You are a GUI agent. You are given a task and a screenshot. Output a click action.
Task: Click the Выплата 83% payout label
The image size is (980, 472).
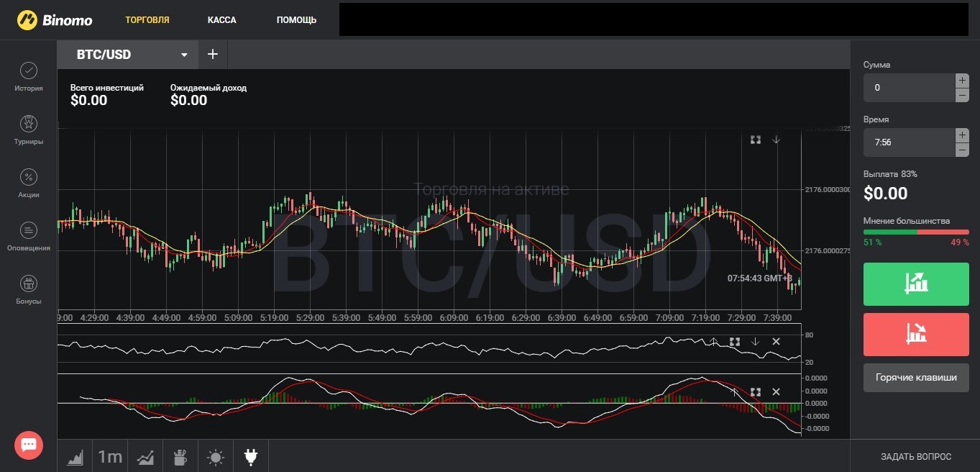[x=890, y=174]
